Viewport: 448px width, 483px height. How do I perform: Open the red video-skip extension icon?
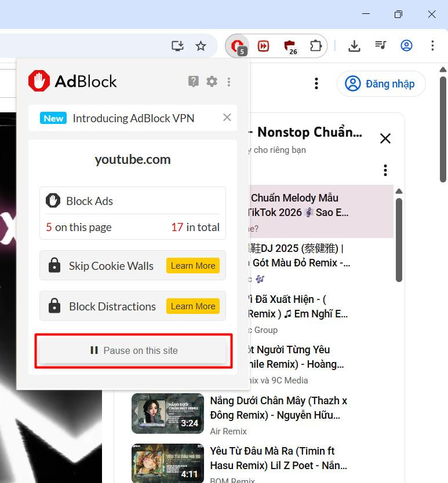pyautogui.click(x=263, y=46)
